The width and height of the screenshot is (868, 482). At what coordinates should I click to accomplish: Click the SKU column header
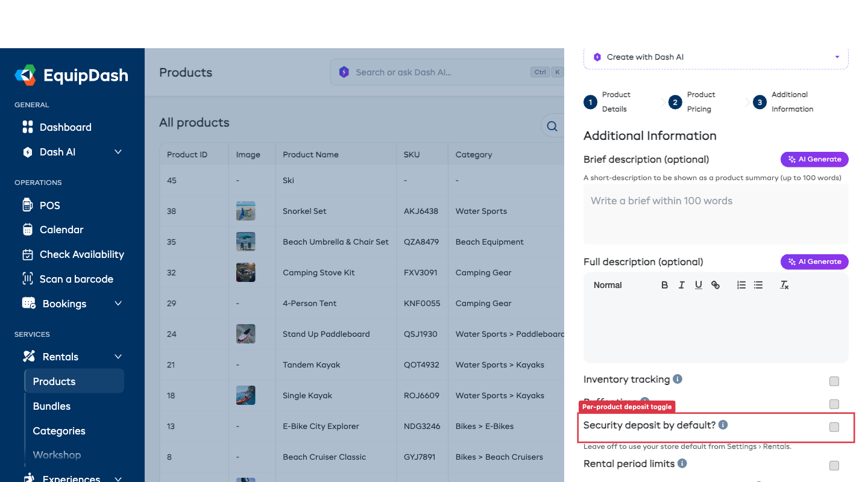click(x=412, y=154)
